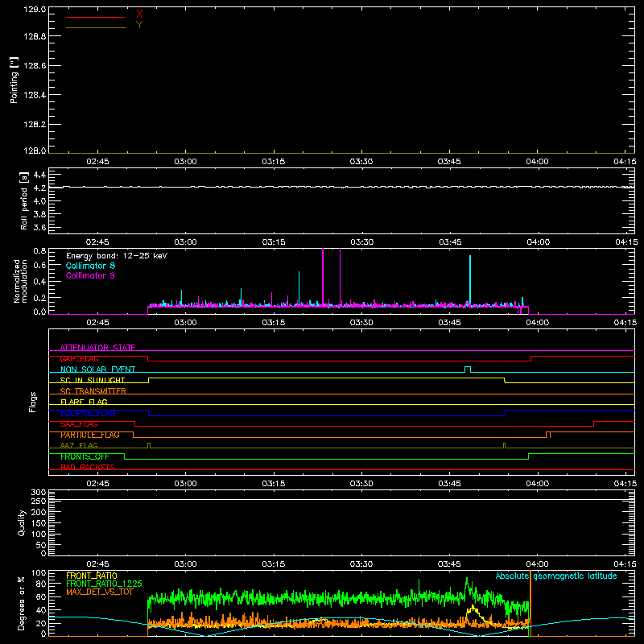
Task: Select the NON_SOLAR_EVENT flag label
Action: (x=97, y=369)
